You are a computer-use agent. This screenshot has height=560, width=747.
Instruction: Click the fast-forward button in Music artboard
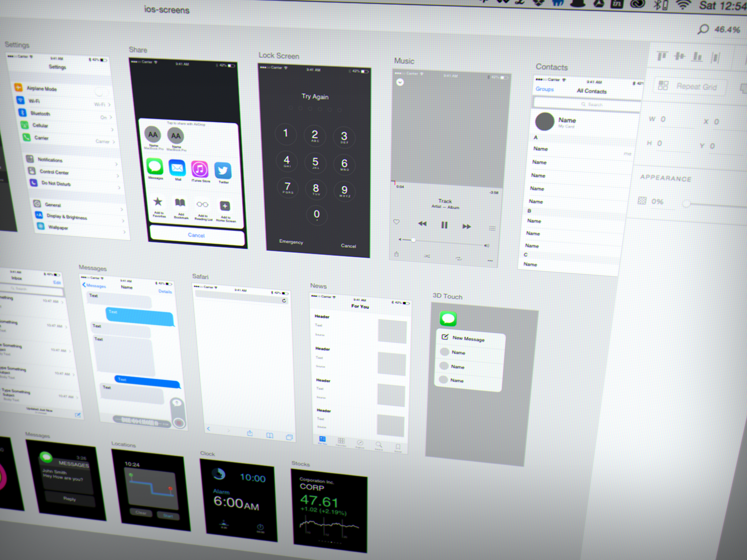pyautogui.click(x=466, y=226)
